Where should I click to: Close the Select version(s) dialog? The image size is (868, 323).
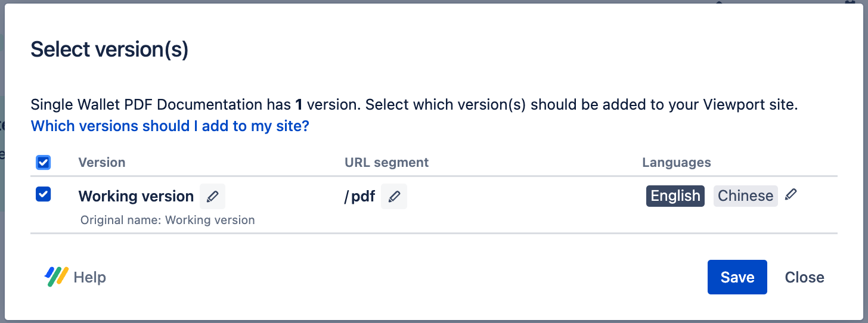coord(804,277)
